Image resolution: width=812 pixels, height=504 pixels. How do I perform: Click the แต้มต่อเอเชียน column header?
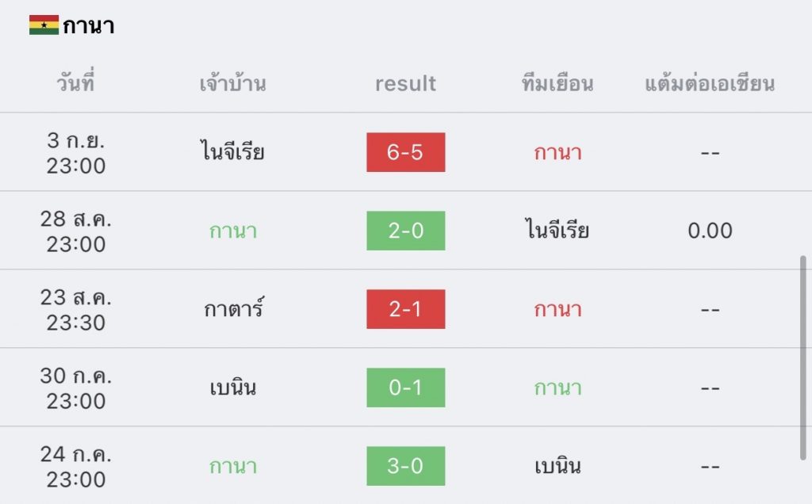tap(710, 83)
